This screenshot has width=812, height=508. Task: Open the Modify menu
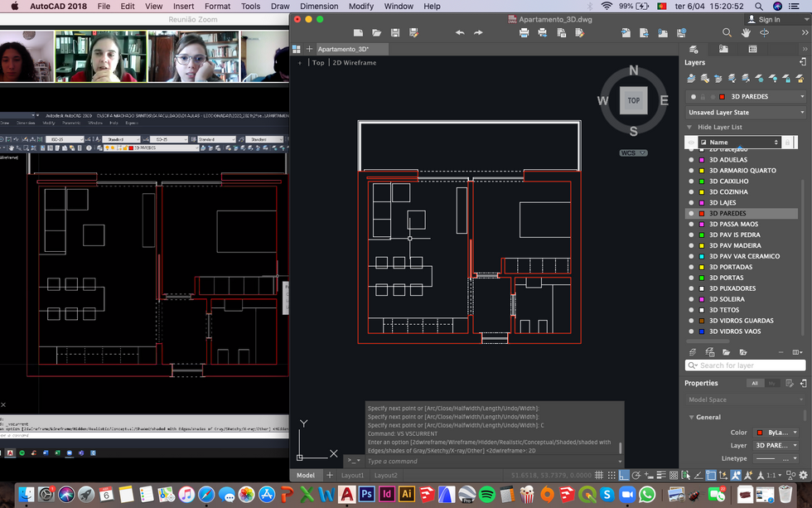pos(361,6)
